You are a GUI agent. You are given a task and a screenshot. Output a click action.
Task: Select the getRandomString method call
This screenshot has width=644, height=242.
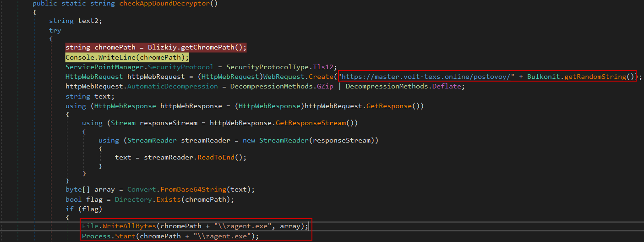595,77
